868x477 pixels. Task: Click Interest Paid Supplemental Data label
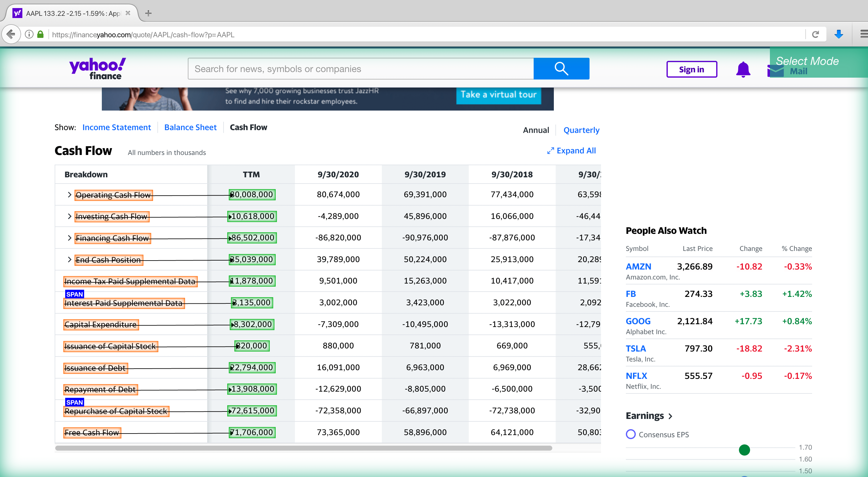(124, 303)
